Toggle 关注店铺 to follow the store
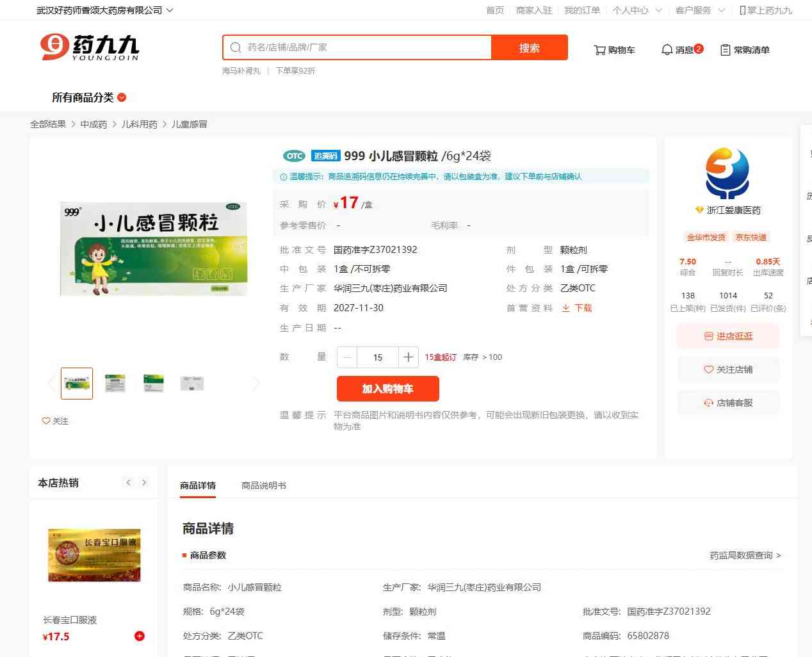The image size is (812, 657). (728, 369)
